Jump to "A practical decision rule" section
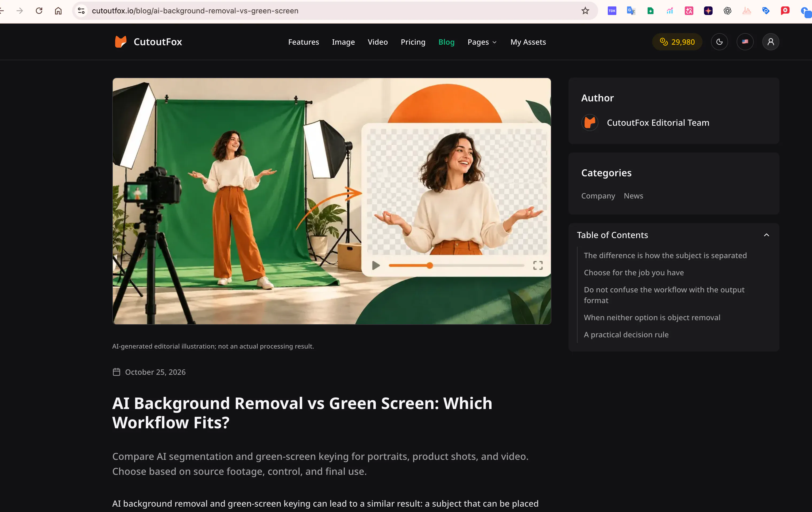812x512 pixels. 626,335
